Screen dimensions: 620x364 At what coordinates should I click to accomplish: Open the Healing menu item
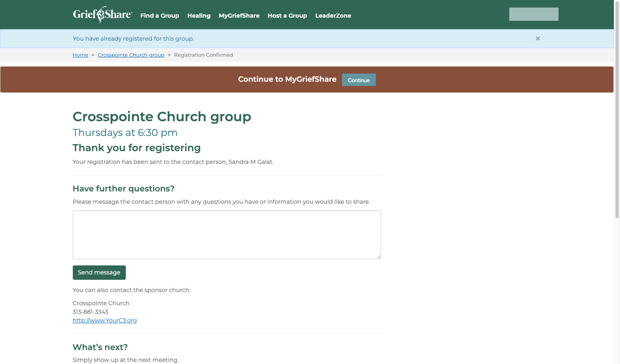[x=199, y=16]
